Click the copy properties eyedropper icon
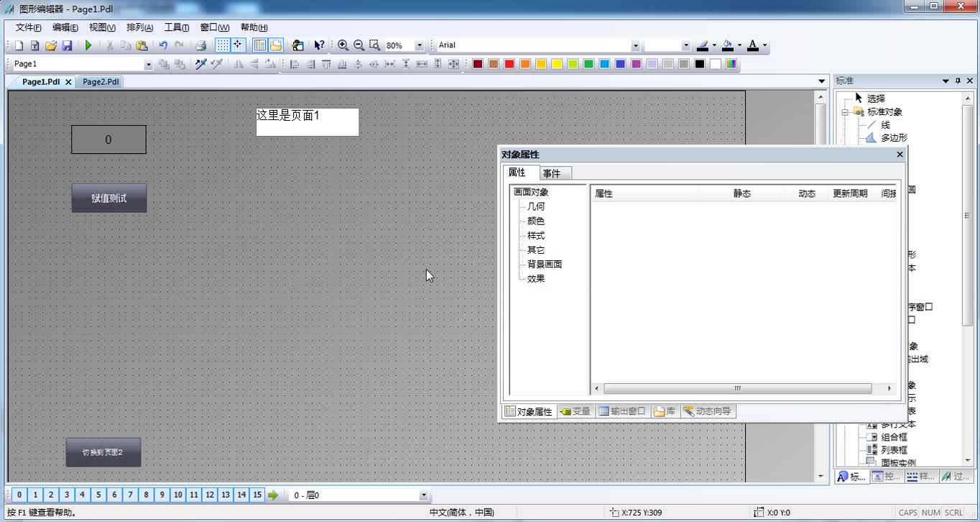The image size is (980, 522). click(200, 64)
